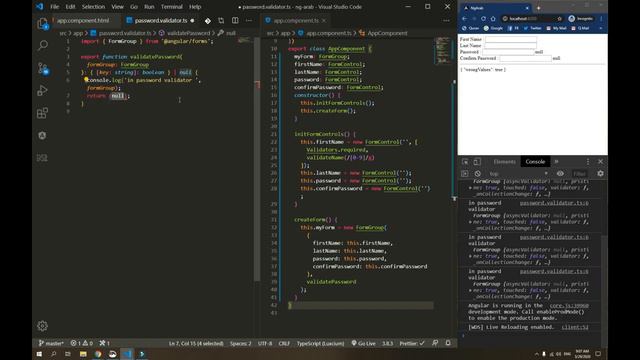Image resolution: width=640 pixels, height=360 pixels.
Task: Open the bottom activity bar icon above the gear
Action: (42, 158)
